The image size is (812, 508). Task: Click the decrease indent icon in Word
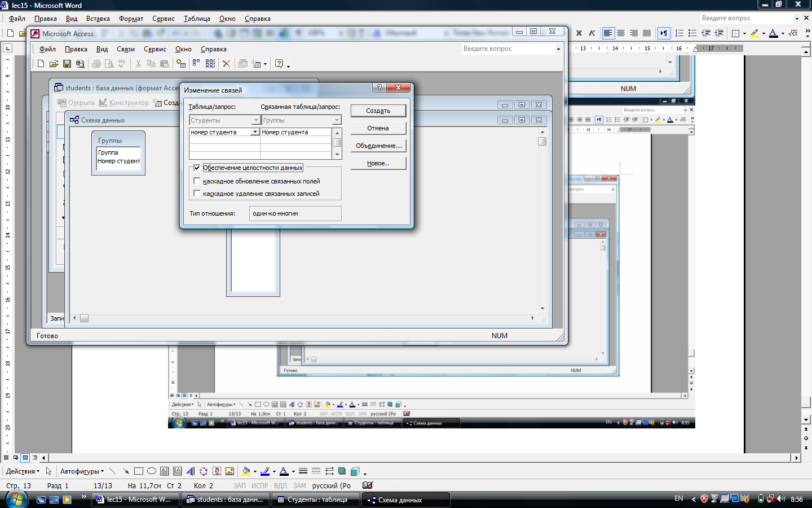[x=706, y=33]
